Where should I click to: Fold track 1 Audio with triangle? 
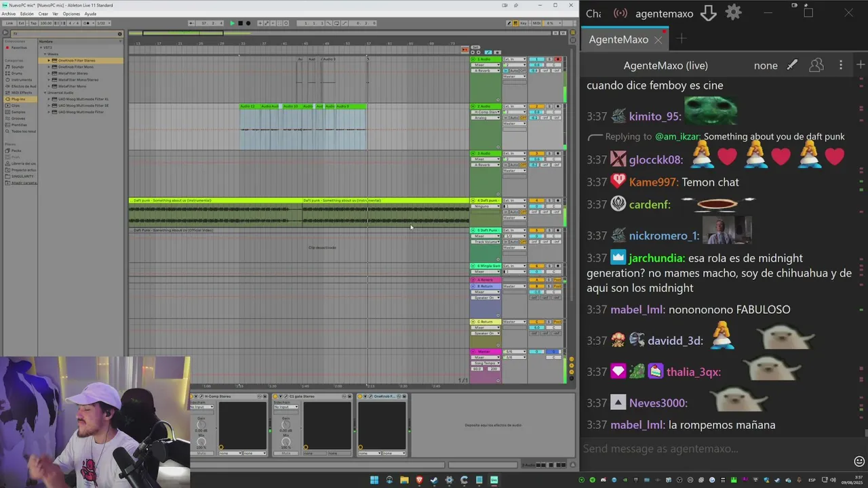click(x=473, y=60)
